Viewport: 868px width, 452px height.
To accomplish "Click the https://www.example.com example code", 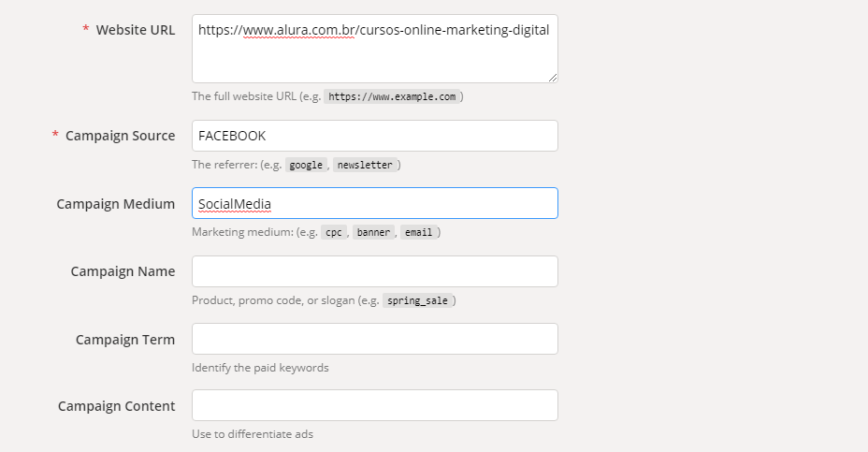I will click(393, 96).
